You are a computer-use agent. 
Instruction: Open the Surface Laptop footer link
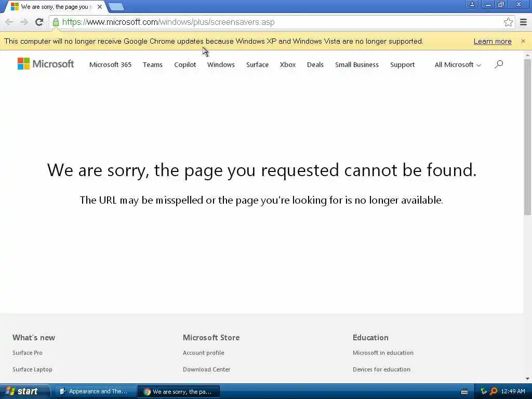32,369
